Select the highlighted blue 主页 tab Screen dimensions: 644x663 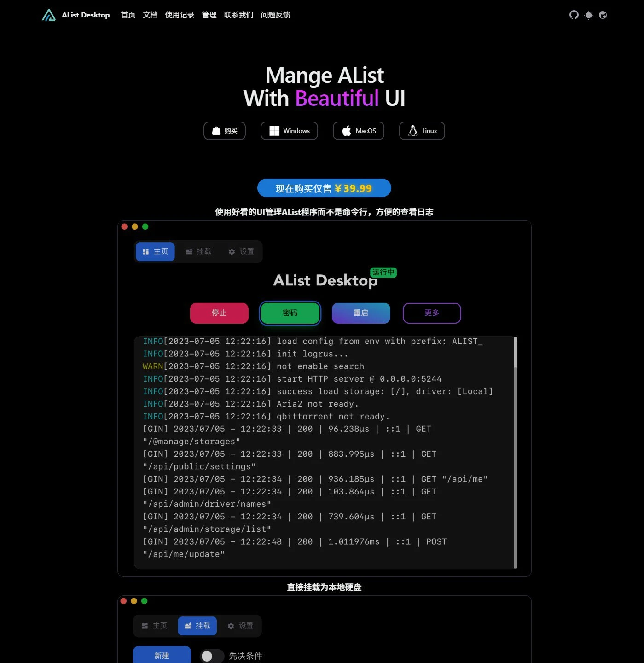pos(155,251)
